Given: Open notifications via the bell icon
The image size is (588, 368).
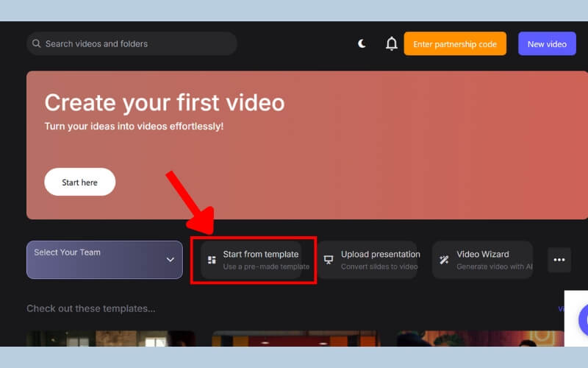Looking at the screenshot, I should click(392, 44).
